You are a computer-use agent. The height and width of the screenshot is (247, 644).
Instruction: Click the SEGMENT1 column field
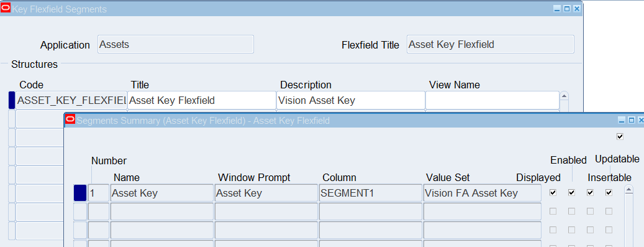[371, 193]
